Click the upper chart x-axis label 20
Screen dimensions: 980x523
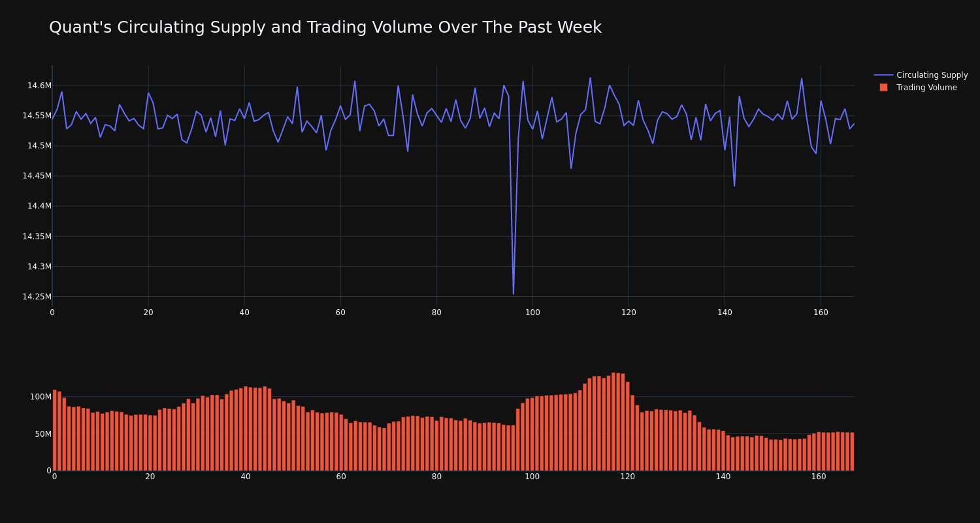(x=148, y=312)
